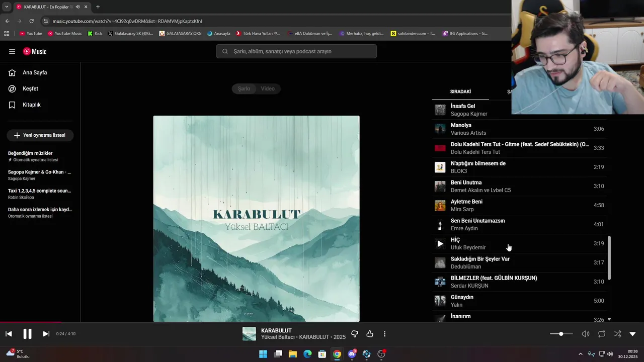Go back in browser
Image resolution: width=644 pixels, height=362 pixels.
tap(7, 21)
